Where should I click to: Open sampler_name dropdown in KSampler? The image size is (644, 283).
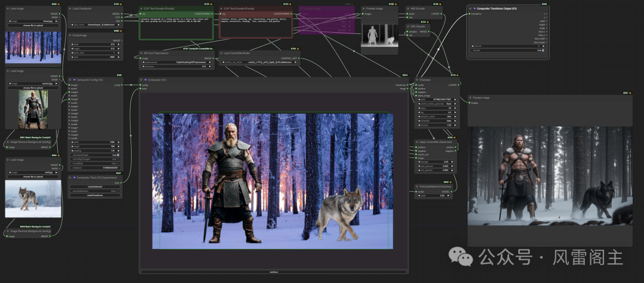[436, 116]
